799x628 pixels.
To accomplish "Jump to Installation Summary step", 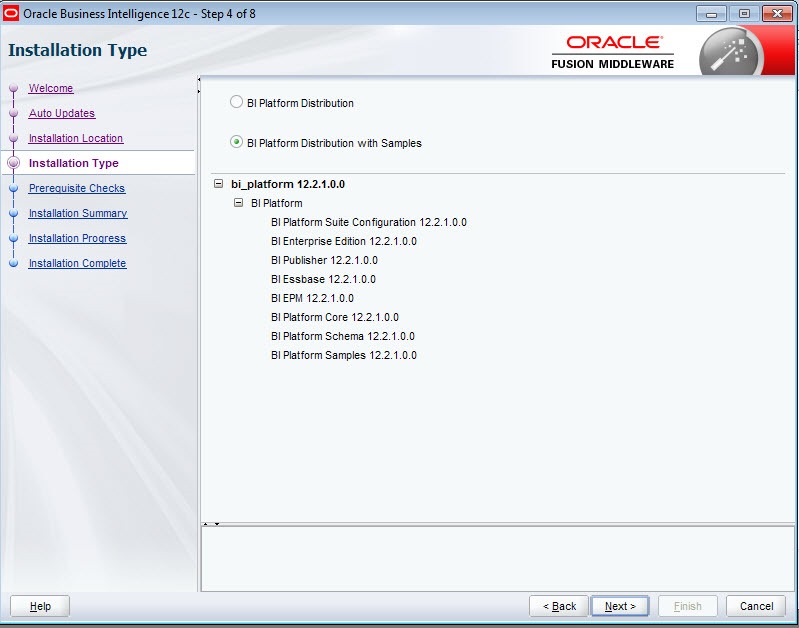I will click(78, 213).
